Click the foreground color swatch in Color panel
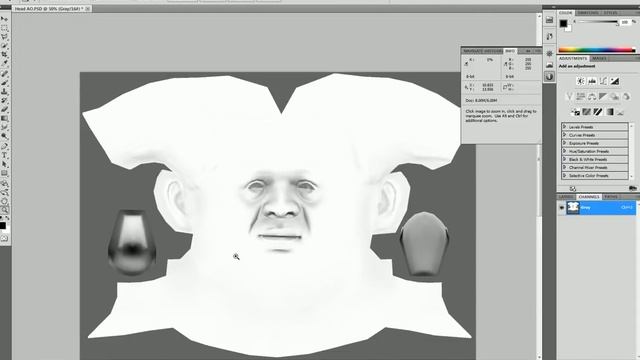The width and height of the screenshot is (640, 360). [x=563, y=23]
